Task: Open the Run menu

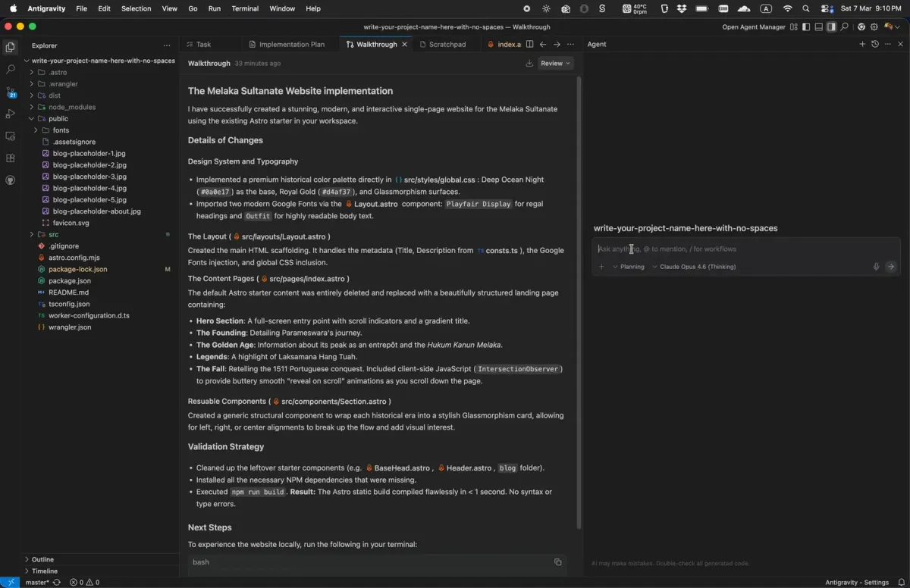Action: coord(215,8)
